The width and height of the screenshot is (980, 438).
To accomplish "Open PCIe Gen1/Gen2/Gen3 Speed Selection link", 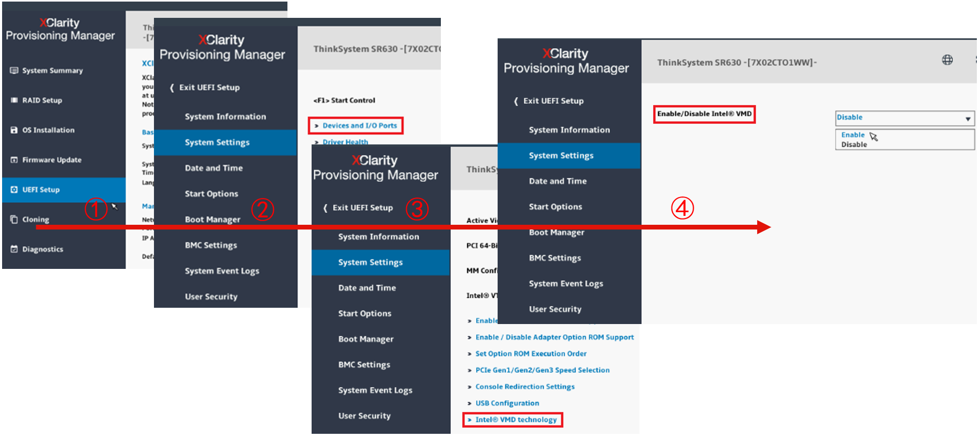I will tap(542, 370).
